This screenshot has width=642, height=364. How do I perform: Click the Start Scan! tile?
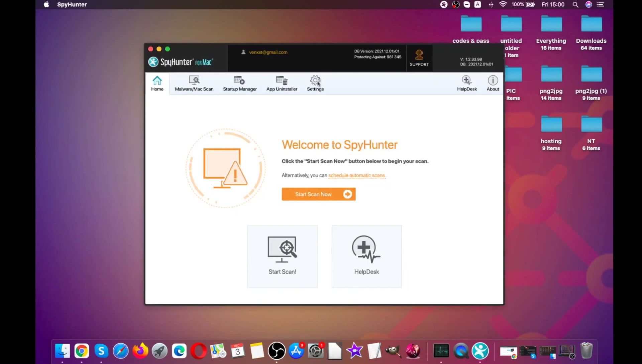(x=282, y=256)
